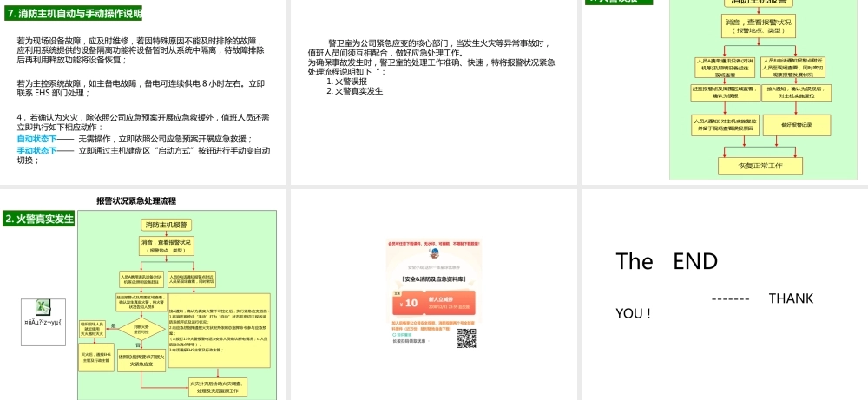Image resolution: width=868 pixels, height=400 pixels.
Task: Click the blue '自动状态下' text
Action: 37,139
